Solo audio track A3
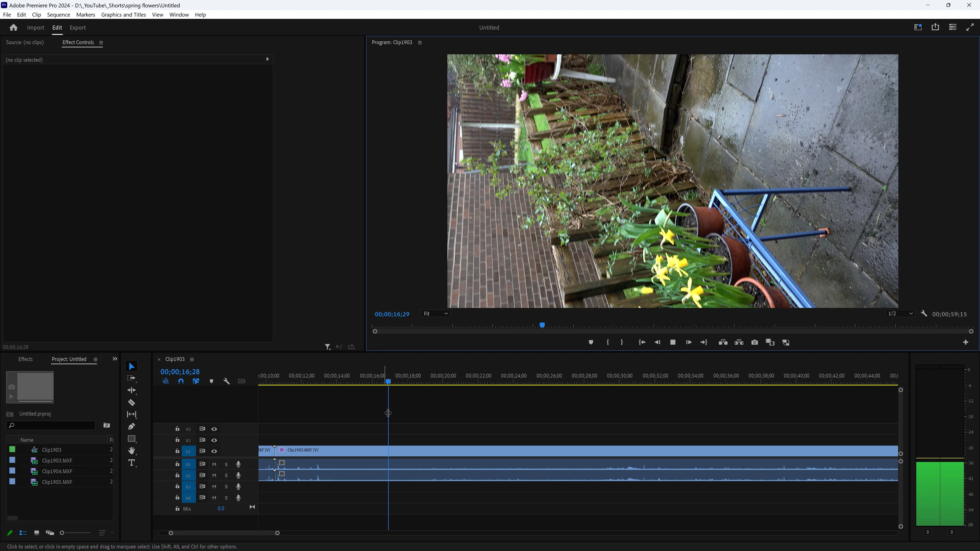Screen dimensions: 980x551 click(x=226, y=486)
